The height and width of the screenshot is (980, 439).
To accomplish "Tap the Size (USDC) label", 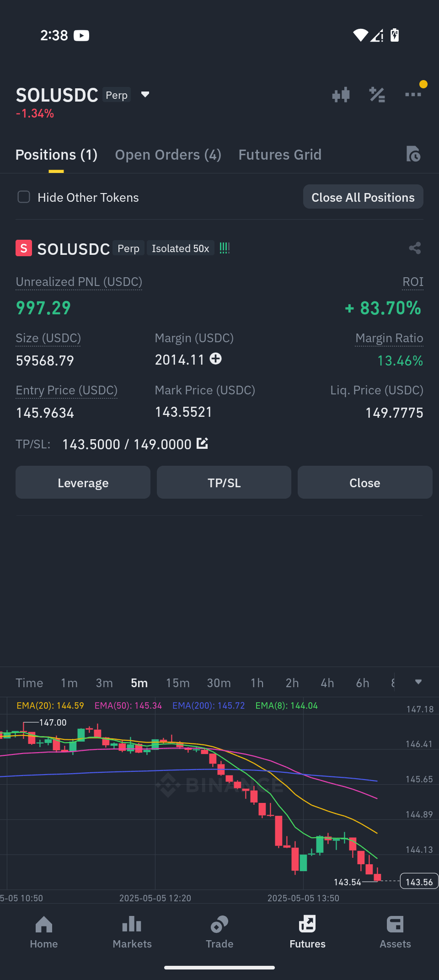I will point(48,338).
